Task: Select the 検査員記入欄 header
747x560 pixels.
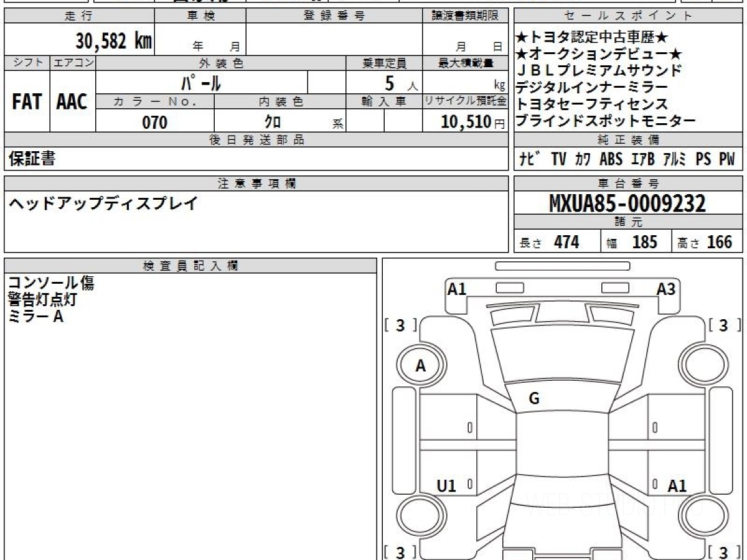Action: pos(190,266)
